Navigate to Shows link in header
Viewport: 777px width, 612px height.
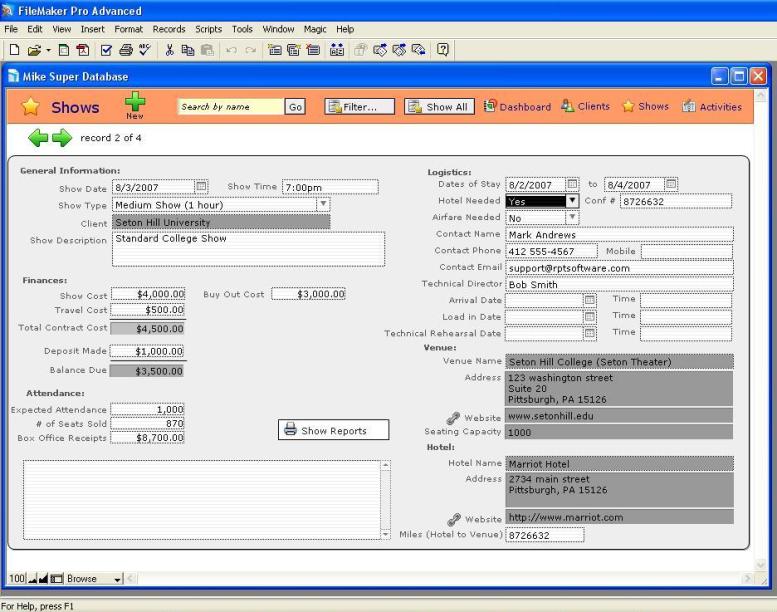tap(646, 107)
